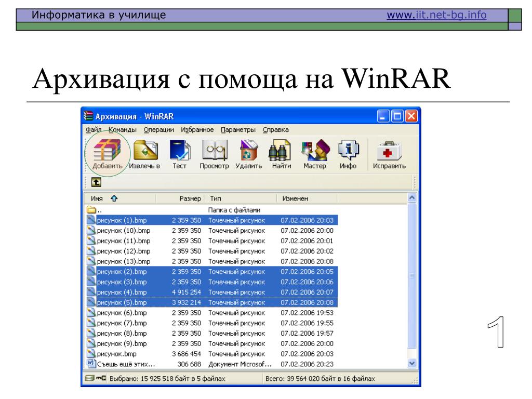Open the Просмотр (View) tool
This screenshot has width=532, height=399.
point(214,154)
